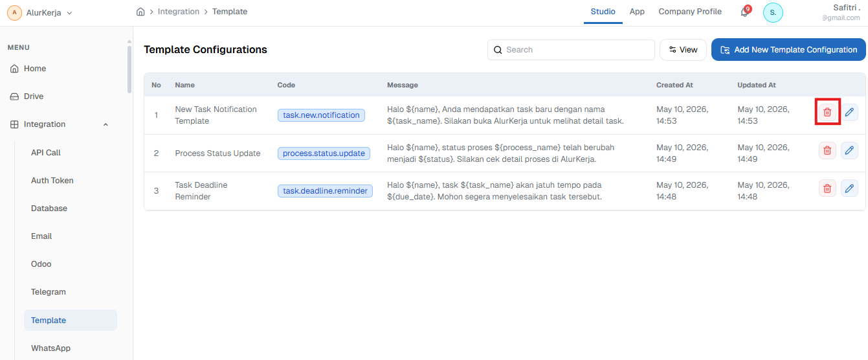Click the Message column header
868x360 pixels.
coord(403,85)
